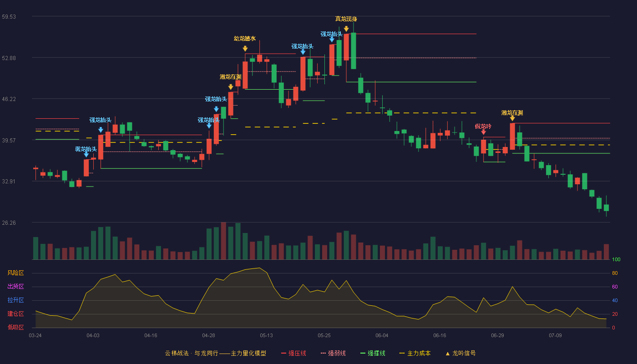Viewport: 637px width, 364px height.
Task: Click the dashed 强弱线 legend swatch
Action: click(324, 353)
